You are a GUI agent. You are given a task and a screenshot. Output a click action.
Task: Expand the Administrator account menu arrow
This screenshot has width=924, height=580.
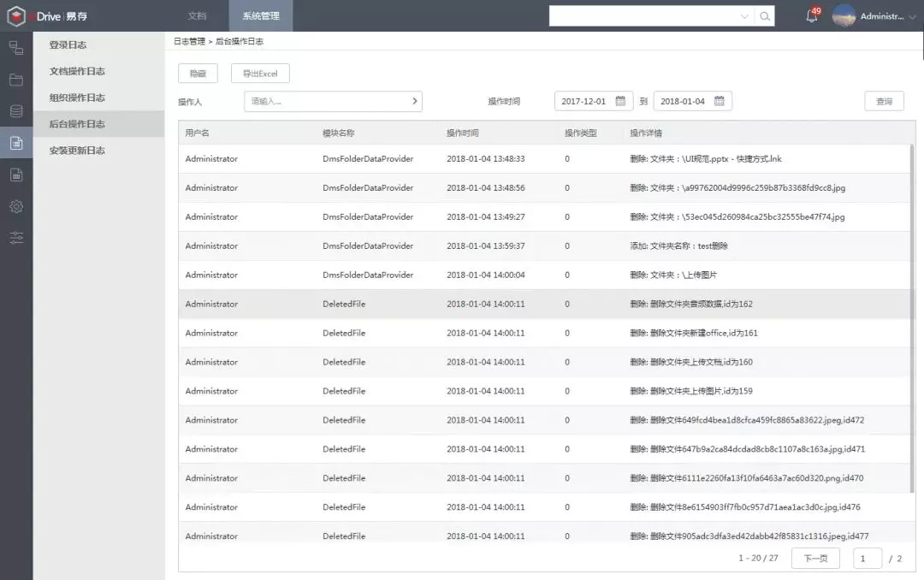click(912, 16)
